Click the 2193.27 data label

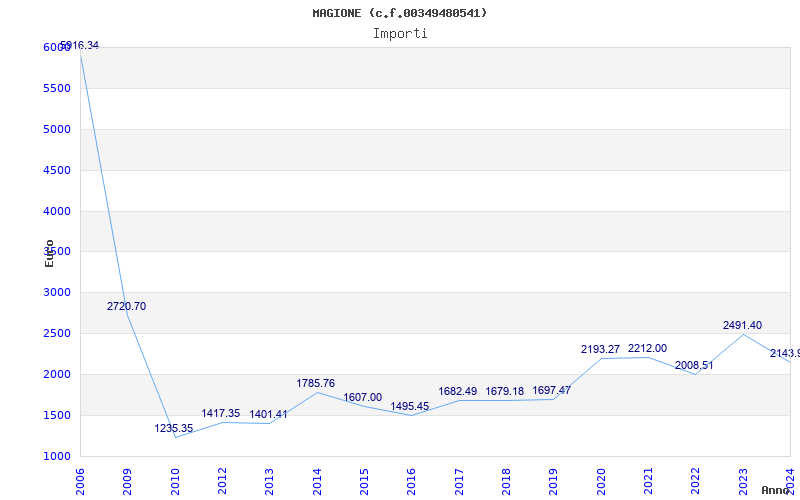(600, 349)
